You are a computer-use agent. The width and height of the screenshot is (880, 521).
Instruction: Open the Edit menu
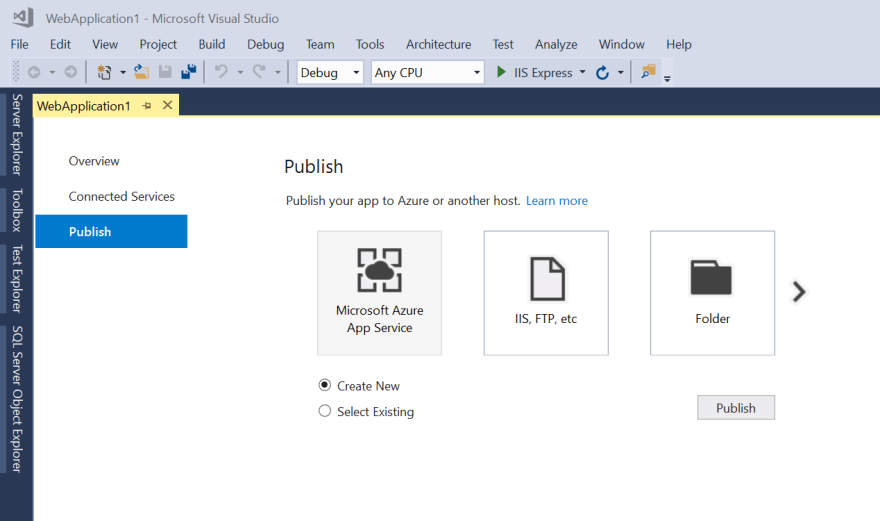(x=60, y=44)
